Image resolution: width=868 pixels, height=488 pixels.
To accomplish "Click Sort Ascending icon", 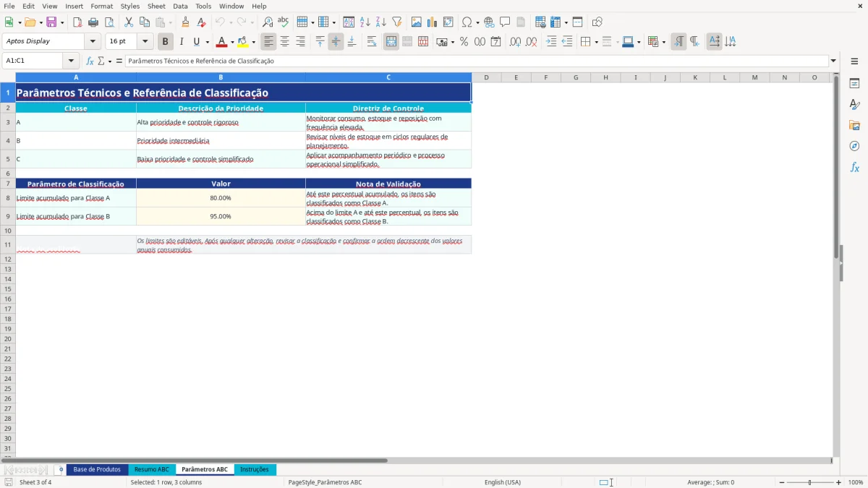I will coord(365,22).
